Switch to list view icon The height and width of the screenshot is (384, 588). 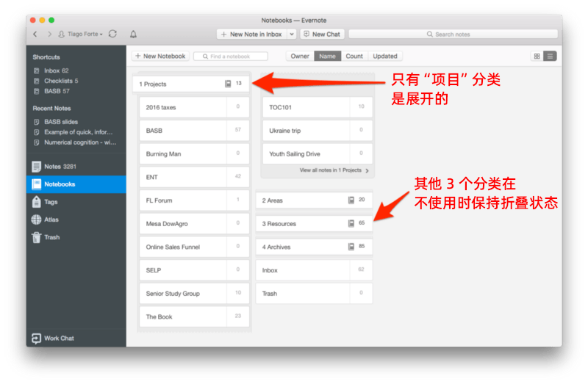[x=550, y=57]
